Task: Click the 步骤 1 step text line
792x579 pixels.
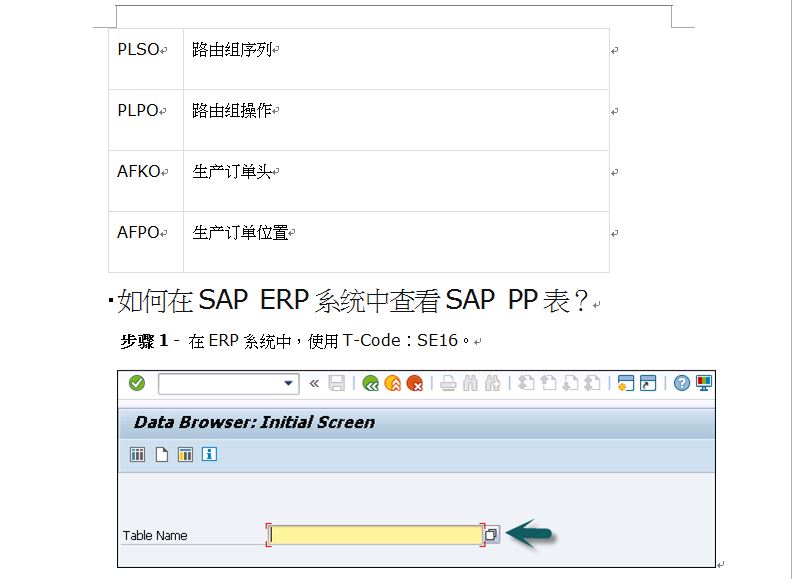Action: coord(295,341)
